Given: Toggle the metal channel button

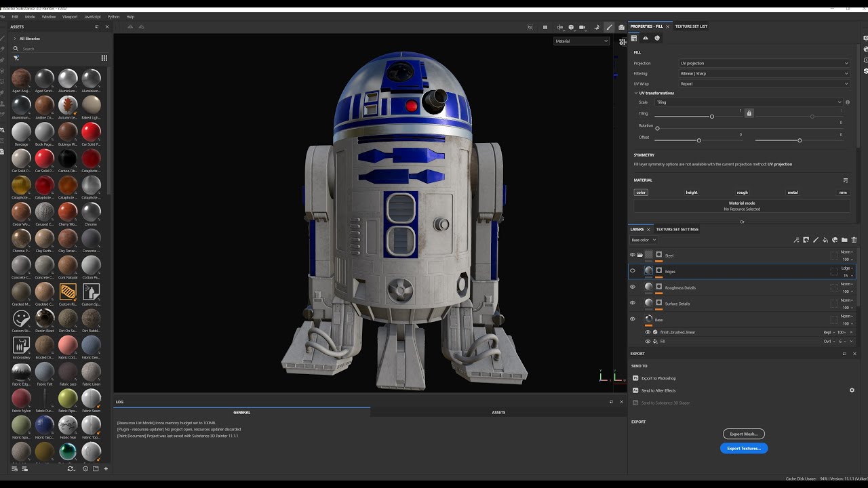Looking at the screenshot, I should click(793, 192).
